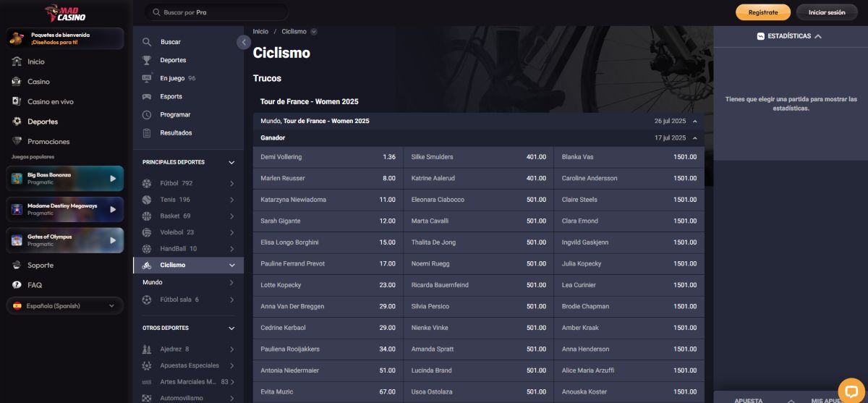Viewport: 868px width, 403px height.
Task: Click the Promociones diamond icon
Action: coord(17,141)
